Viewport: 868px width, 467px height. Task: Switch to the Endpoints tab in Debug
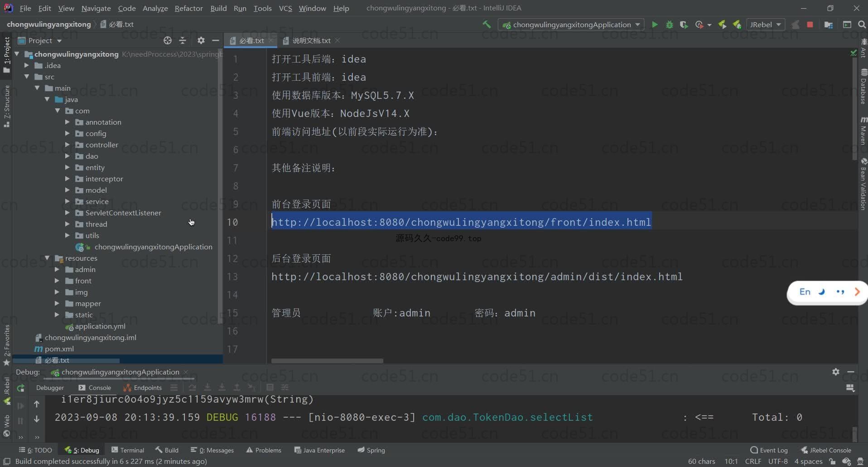click(x=142, y=388)
